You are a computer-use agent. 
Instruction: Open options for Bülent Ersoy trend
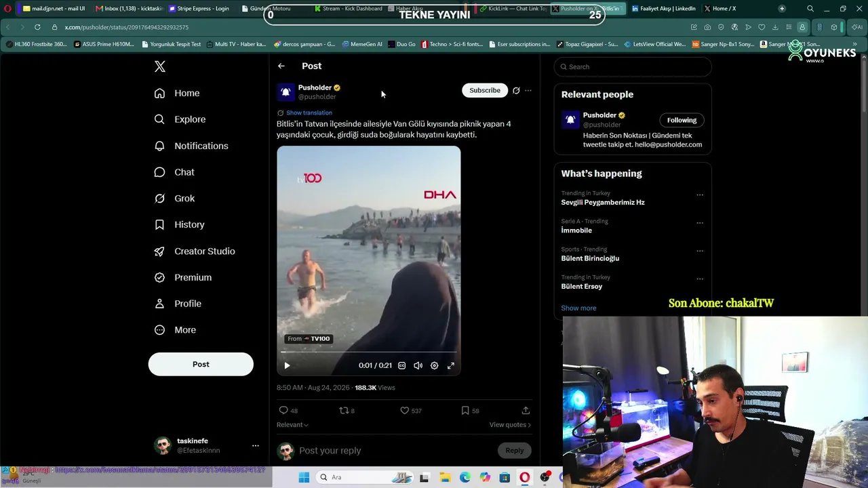[700, 279]
